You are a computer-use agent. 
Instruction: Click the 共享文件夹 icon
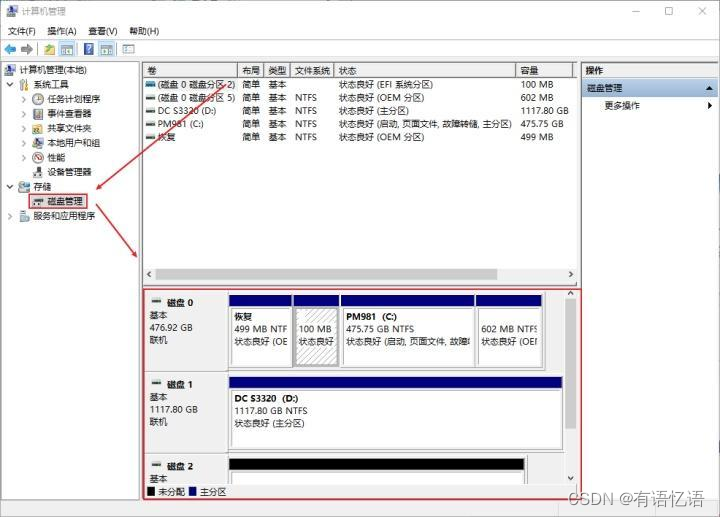[x=38, y=129]
